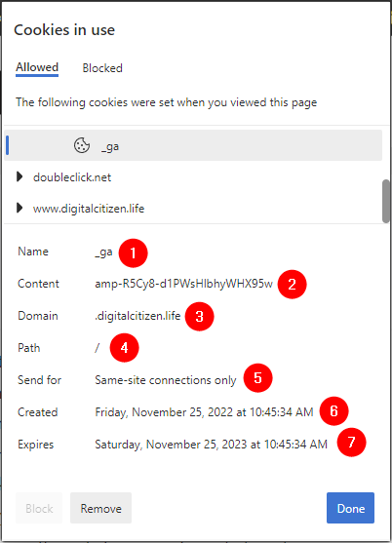Click the red number 2 marker
Screen dimensions: 392x543
coord(292,285)
